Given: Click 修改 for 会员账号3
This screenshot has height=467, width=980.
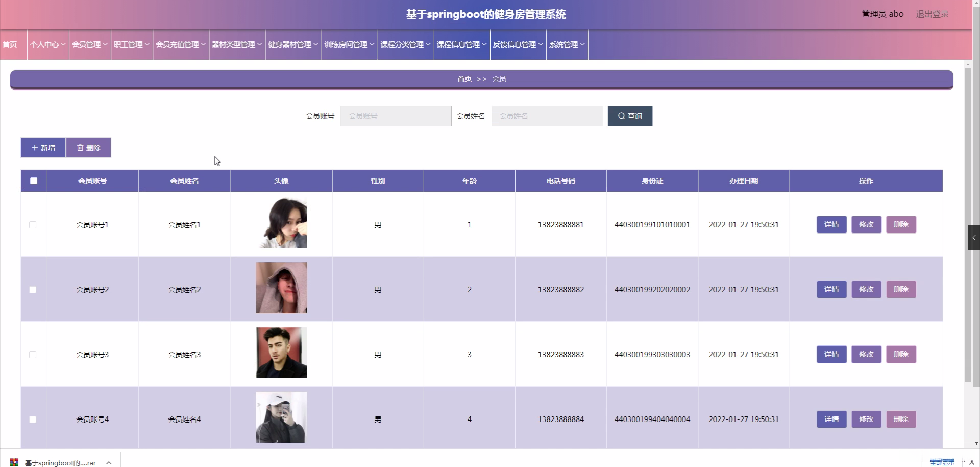Looking at the screenshot, I should (866, 354).
